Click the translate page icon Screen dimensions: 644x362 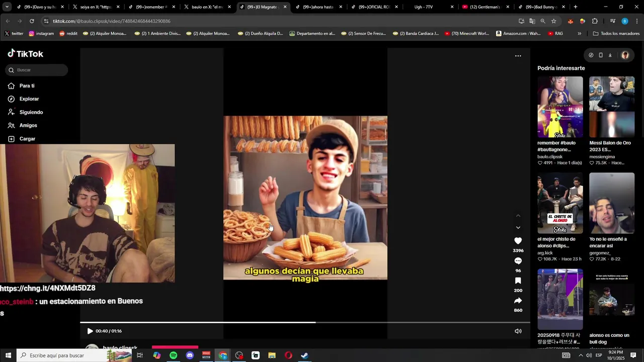(532, 21)
